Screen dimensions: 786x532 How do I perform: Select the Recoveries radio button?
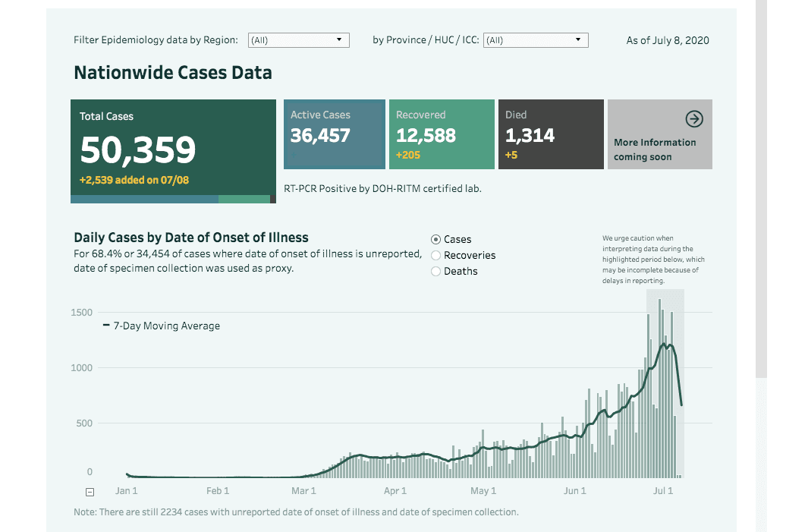tap(436, 255)
